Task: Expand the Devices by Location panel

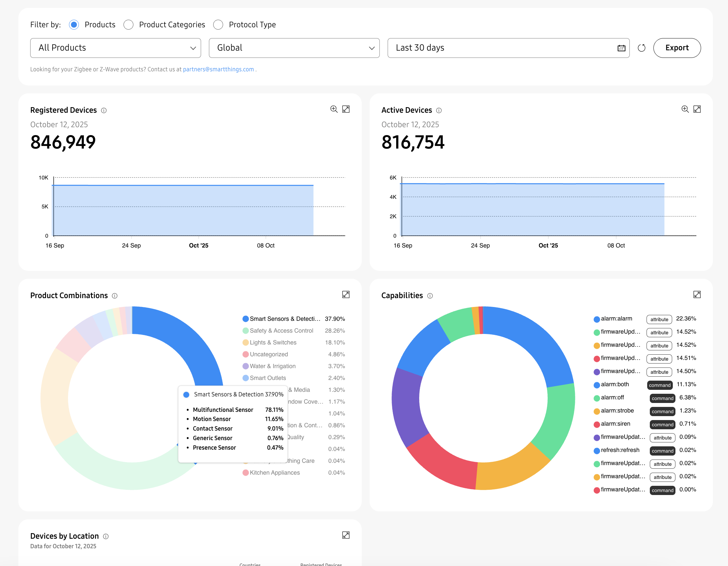Action: tap(346, 535)
